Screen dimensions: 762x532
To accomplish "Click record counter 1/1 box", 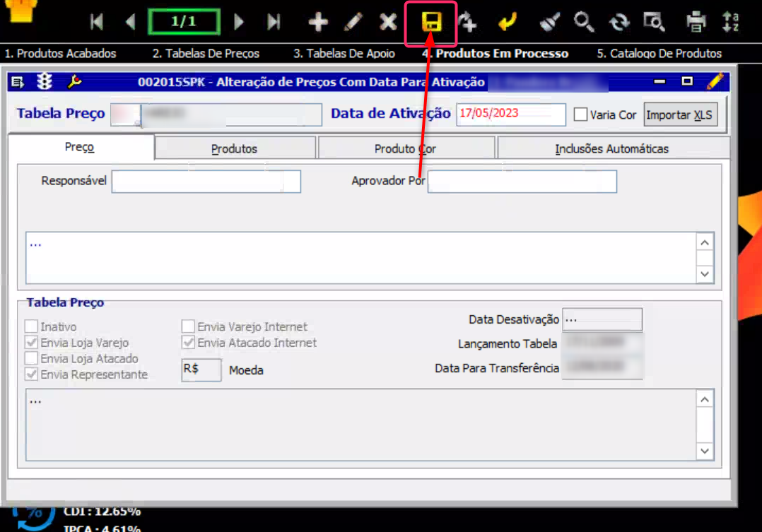I will click(x=184, y=22).
